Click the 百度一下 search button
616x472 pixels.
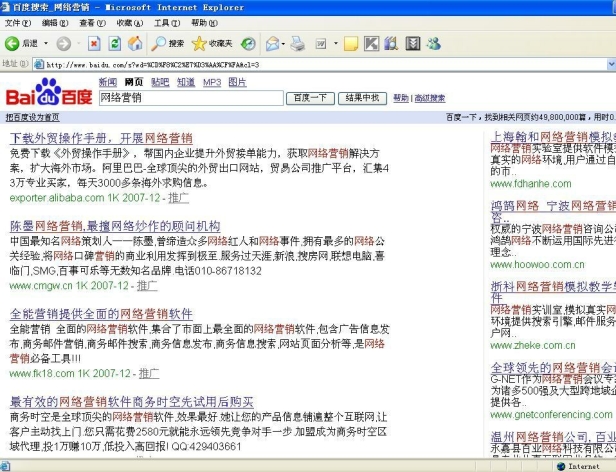point(310,98)
